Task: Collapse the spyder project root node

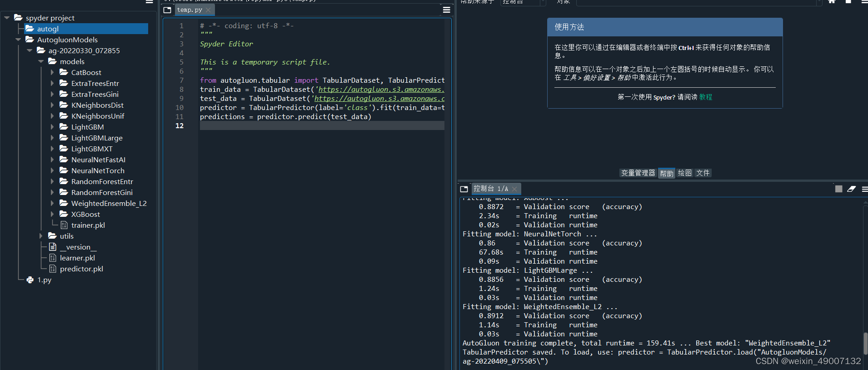Action: [x=7, y=18]
